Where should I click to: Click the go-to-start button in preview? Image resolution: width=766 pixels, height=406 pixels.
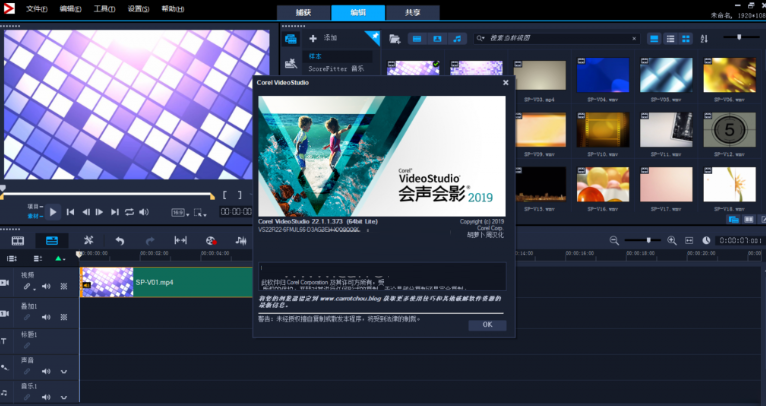pyautogui.click(x=70, y=212)
